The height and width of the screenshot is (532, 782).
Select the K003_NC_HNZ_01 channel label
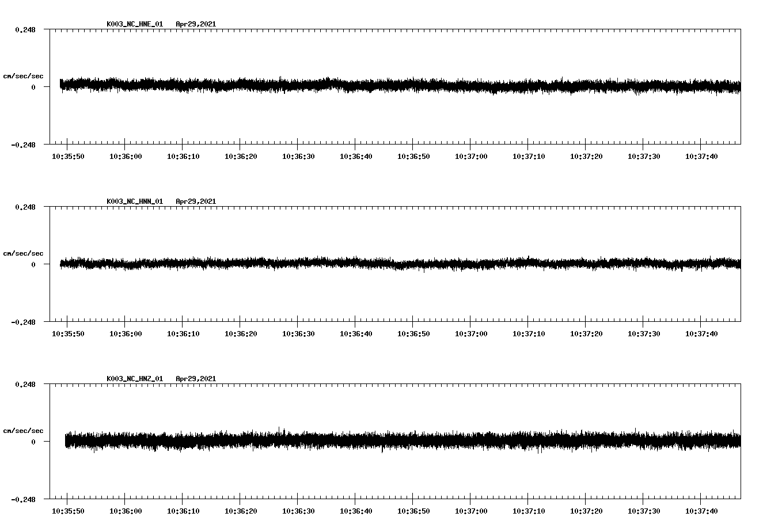click(134, 379)
